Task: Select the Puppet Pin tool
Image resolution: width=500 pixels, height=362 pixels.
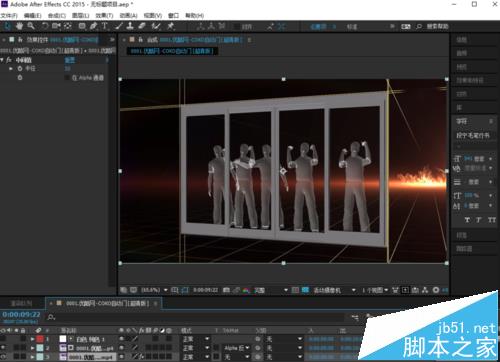Action: point(171,26)
